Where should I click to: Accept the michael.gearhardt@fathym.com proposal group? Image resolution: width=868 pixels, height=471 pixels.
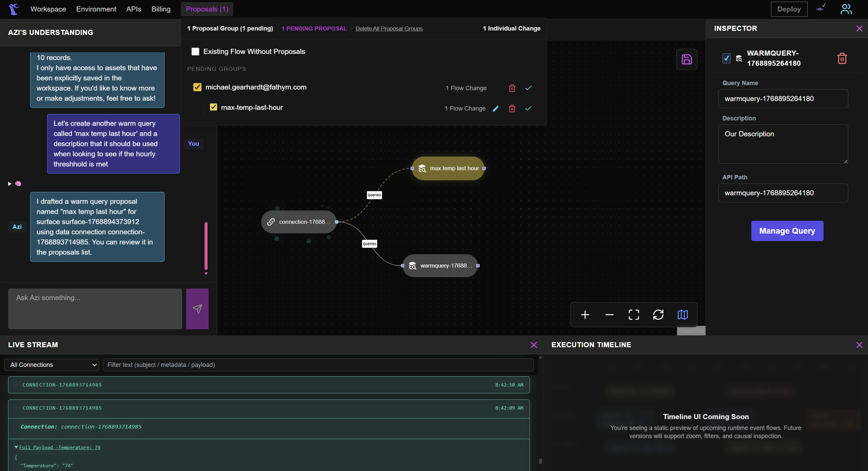pyautogui.click(x=528, y=88)
